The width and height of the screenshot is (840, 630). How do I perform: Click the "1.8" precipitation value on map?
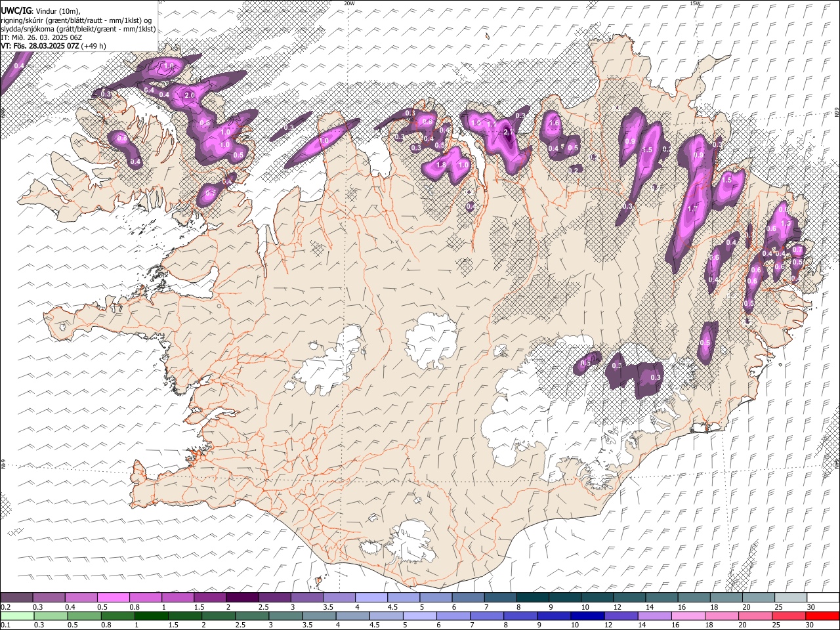(x=441, y=165)
